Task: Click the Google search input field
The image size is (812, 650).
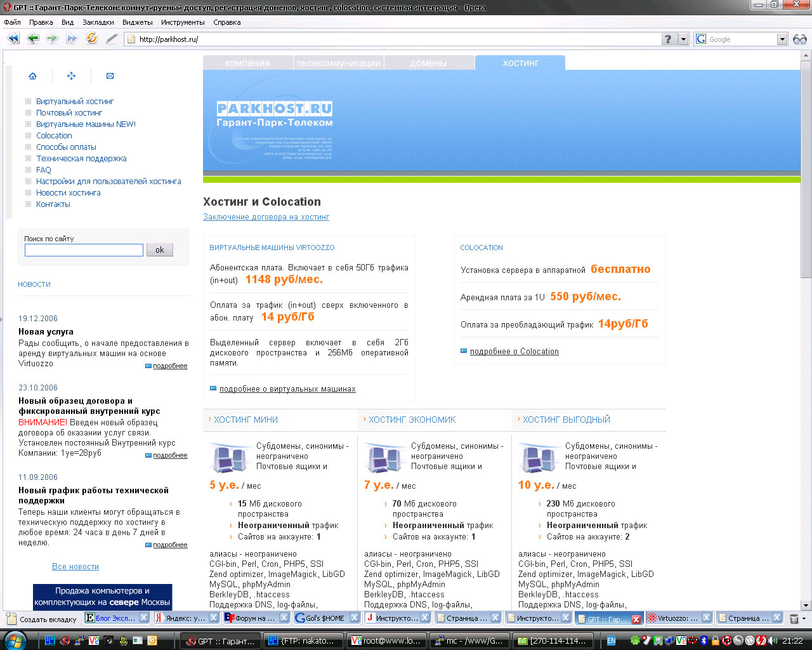Action: point(742,39)
